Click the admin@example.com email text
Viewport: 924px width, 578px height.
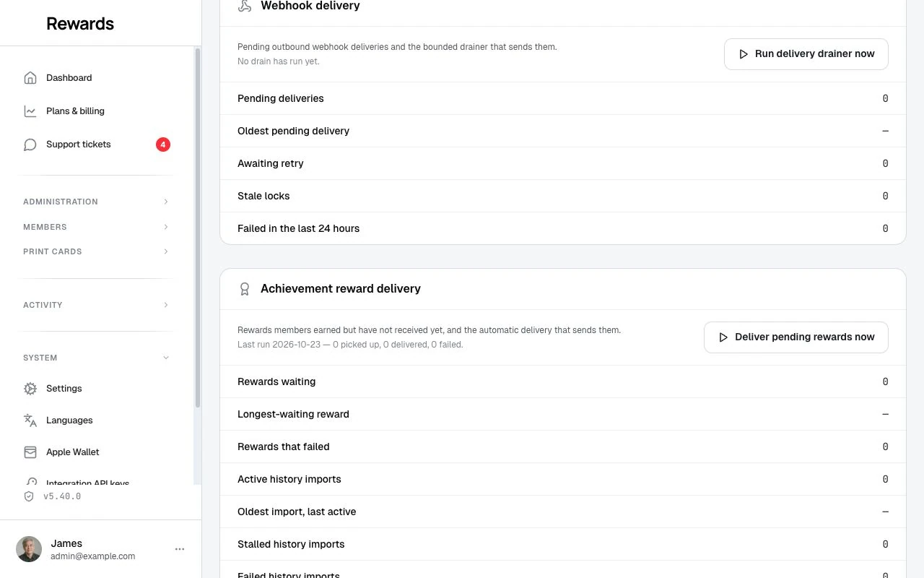pyautogui.click(x=93, y=556)
